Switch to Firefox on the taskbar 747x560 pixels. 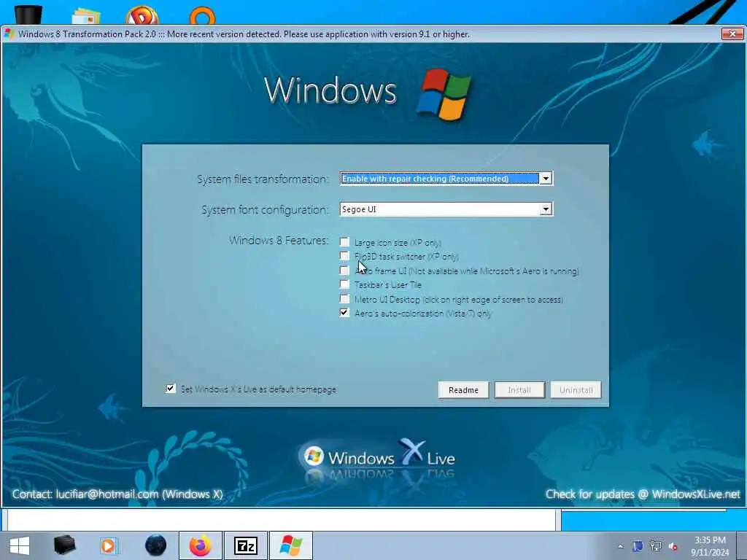tap(201, 545)
